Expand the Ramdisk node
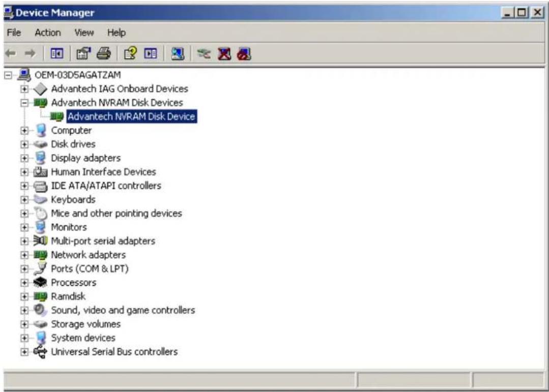The height and width of the screenshot is (392, 549). 24,296
